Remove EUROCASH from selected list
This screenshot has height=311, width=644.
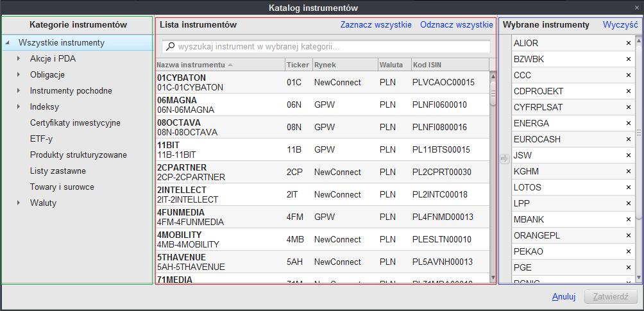point(628,139)
